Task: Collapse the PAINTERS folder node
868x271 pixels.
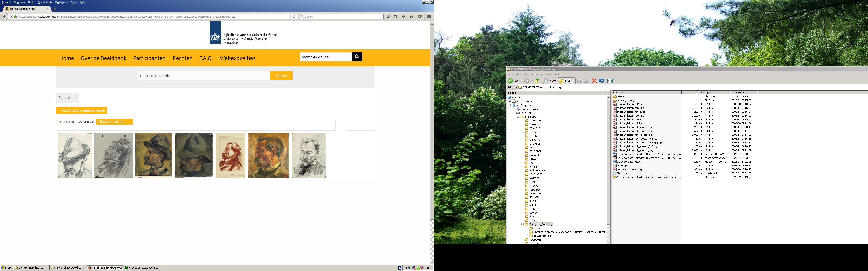Action: (x=518, y=117)
